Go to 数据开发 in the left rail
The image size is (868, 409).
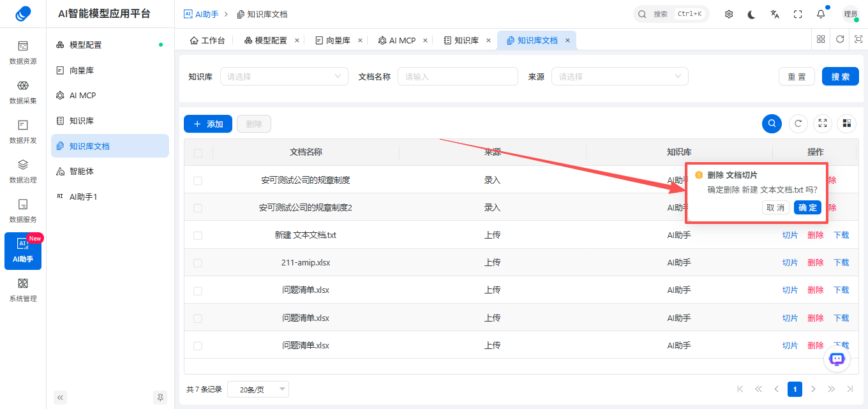pyautogui.click(x=23, y=132)
